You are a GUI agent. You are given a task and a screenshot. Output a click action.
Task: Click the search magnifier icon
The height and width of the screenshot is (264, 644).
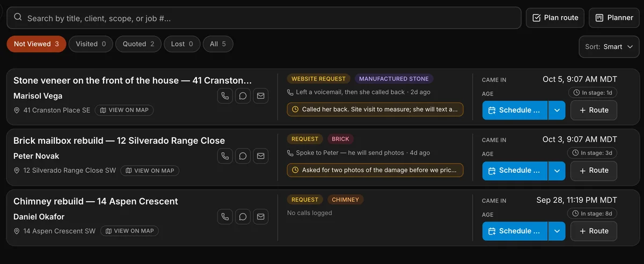18,17
